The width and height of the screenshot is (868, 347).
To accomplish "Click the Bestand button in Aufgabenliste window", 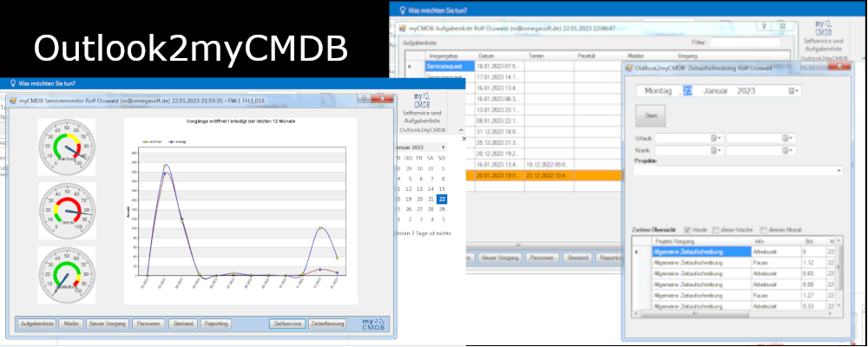I will click(x=576, y=258).
